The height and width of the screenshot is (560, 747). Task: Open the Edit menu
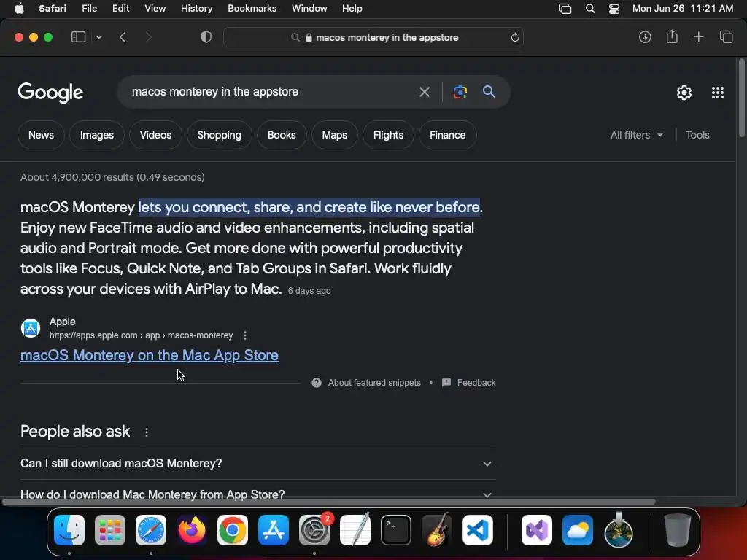click(120, 9)
